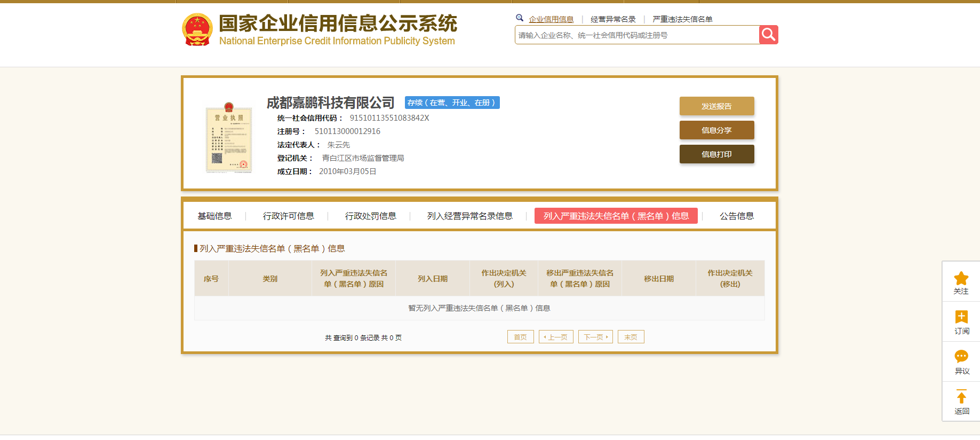Switch to the 公告信息 tab
The height and width of the screenshot is (440, 980).
[736, 216]
